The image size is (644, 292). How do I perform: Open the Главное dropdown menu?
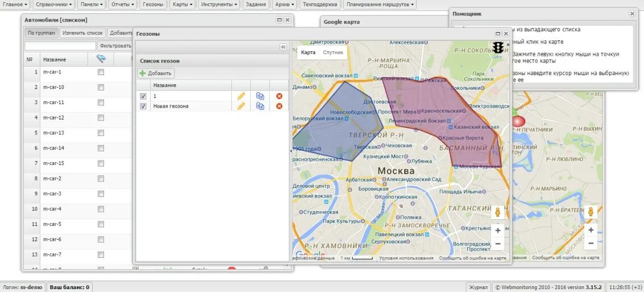[15, 5]
